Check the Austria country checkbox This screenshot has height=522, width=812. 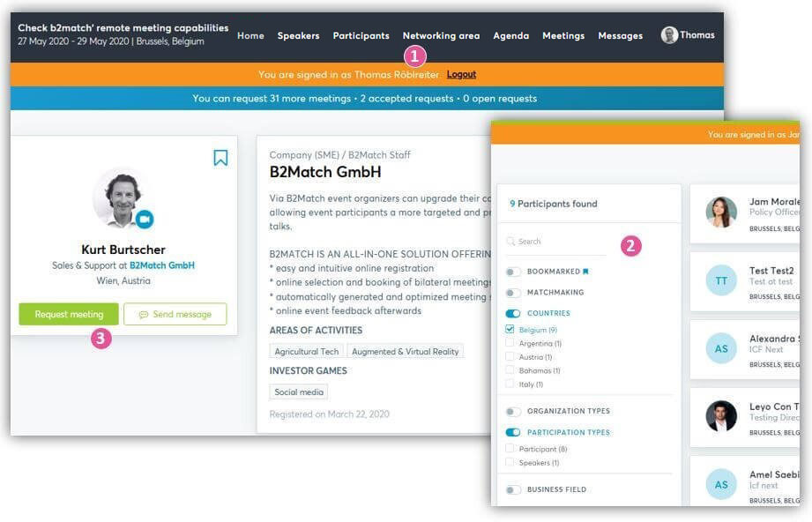[x=510, y=357]
